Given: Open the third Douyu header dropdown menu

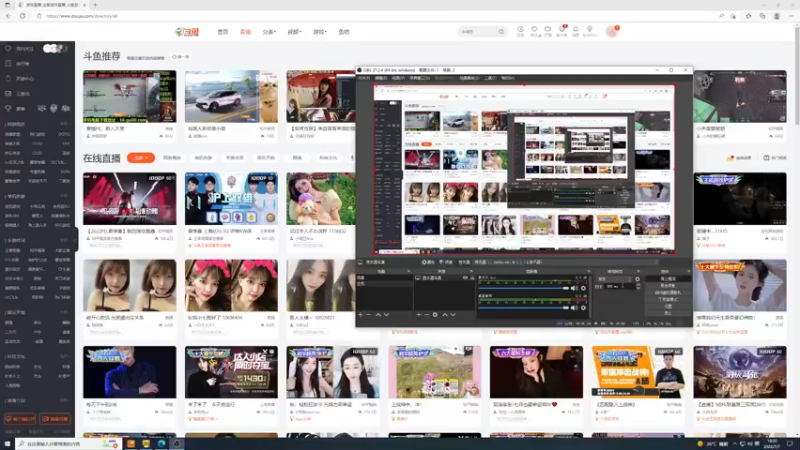Looking at the screenshot, I should (269, 32).
